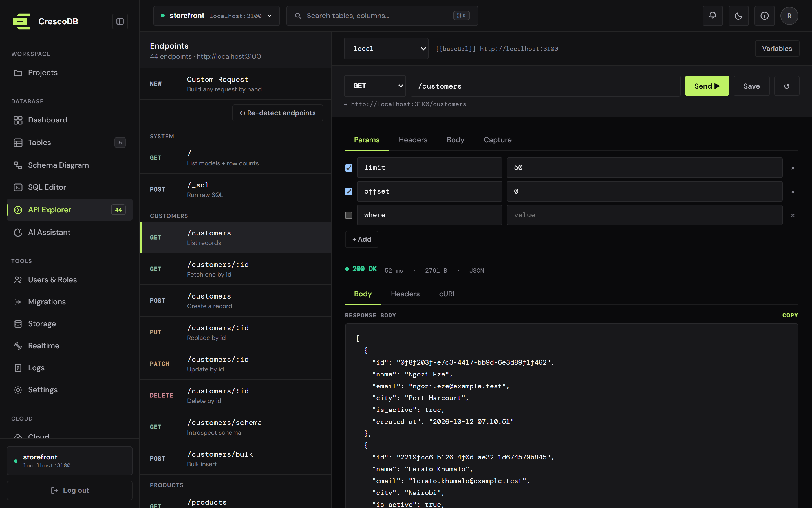This screenshot has height=508, width=812.
Task: Uncheck the limit parameter checkbox
Action: 348,168
